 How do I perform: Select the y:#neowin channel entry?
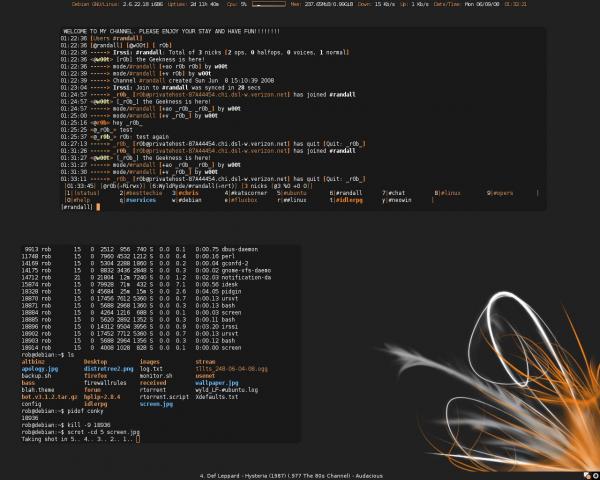point(397,200)
